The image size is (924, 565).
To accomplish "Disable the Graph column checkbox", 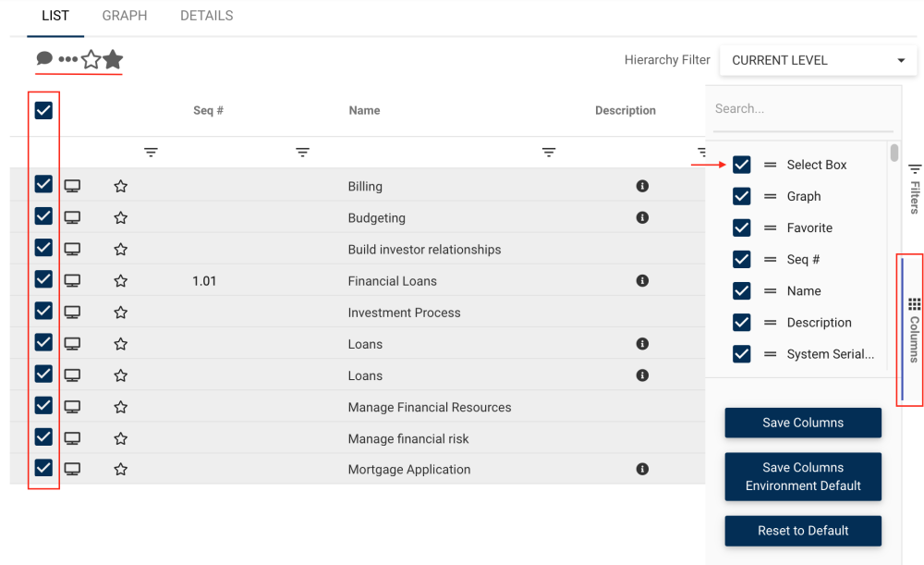I will click(741, 196).
